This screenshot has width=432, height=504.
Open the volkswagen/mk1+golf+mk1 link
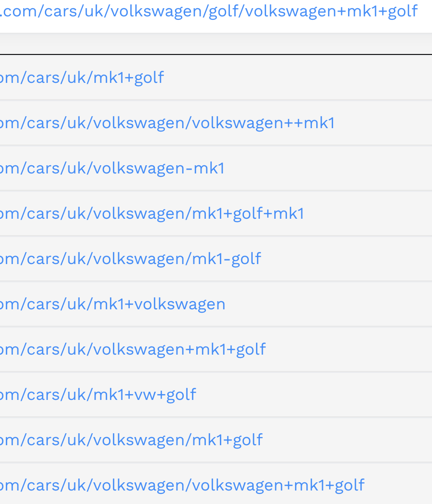(x=152, y=213)
